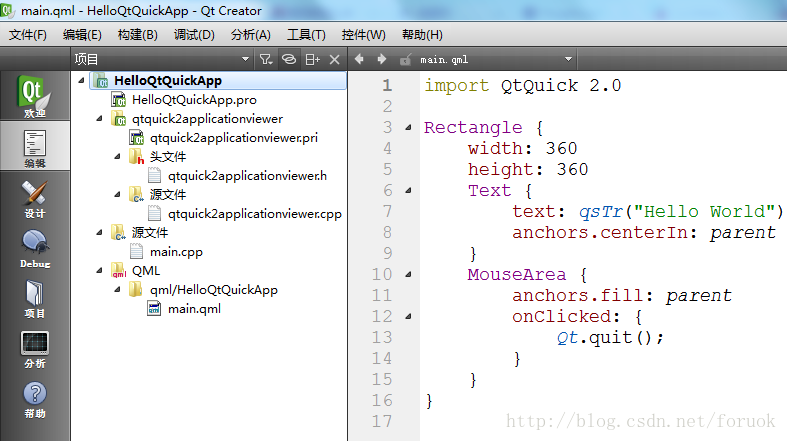
Task: Select HelloQtQuickApp.pro in the tree
Action: click(194, 100)
